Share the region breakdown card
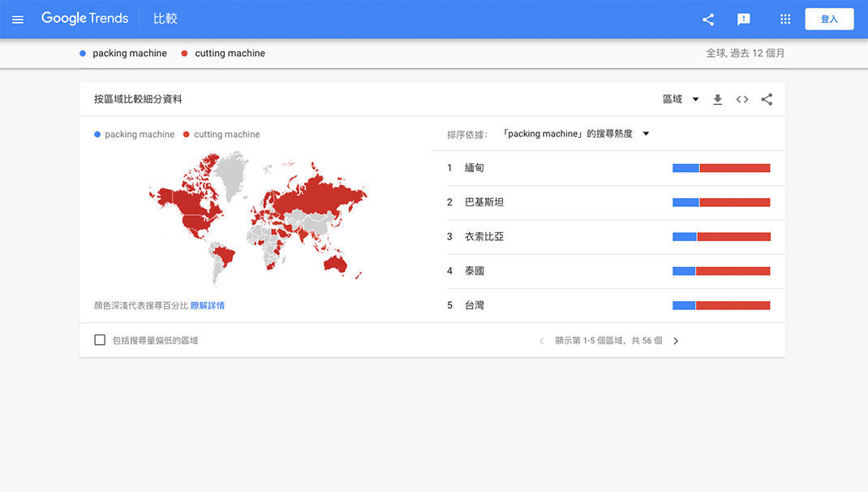The width and height of the screenshot is (868, 492). click(x=767, y=100)
